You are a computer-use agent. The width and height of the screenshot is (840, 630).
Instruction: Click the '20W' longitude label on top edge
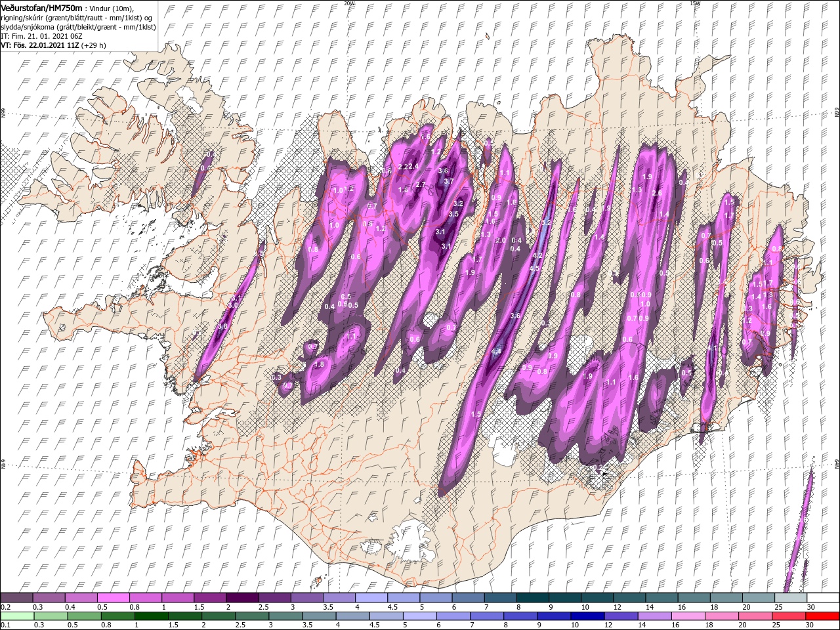(x=349, y=3)
